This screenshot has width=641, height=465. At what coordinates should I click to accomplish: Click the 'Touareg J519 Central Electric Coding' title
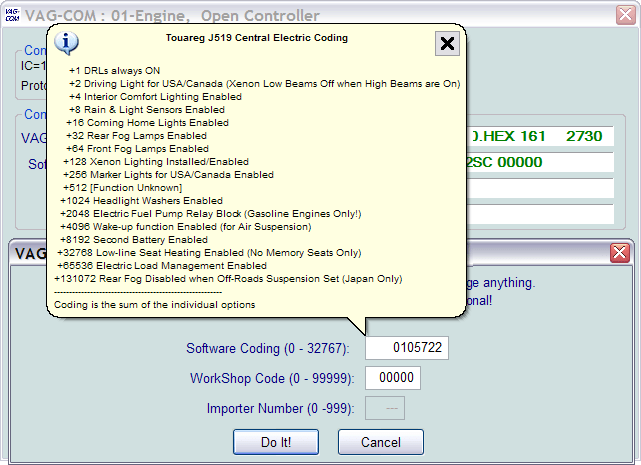click(257, 38)
